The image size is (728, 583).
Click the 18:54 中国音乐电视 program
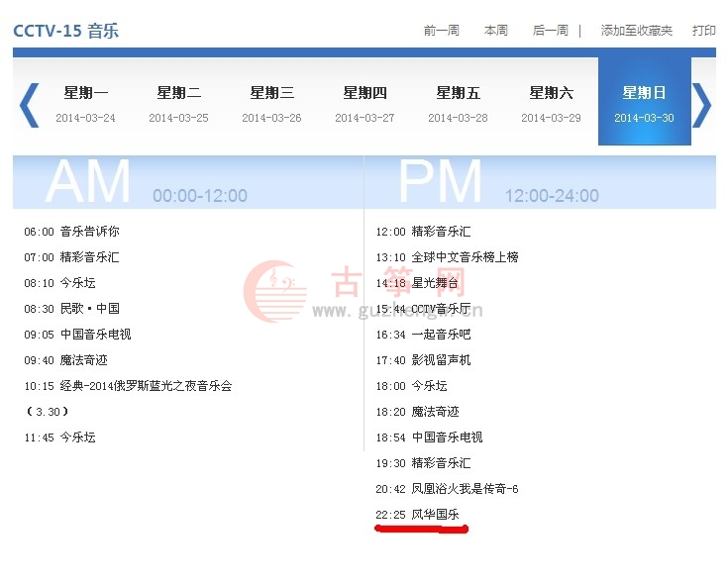click(x=430, y=437)
